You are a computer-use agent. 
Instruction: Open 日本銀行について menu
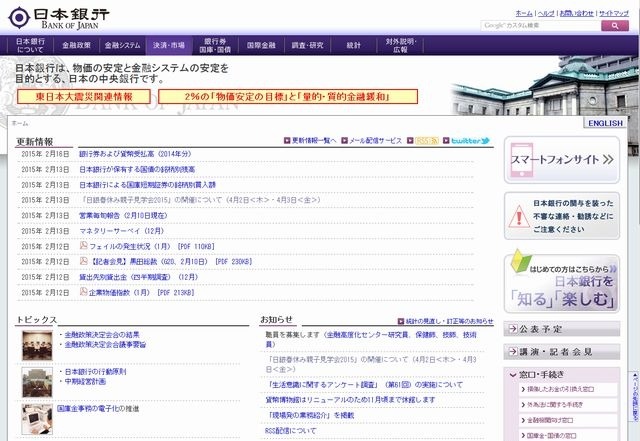pos(30,45)
